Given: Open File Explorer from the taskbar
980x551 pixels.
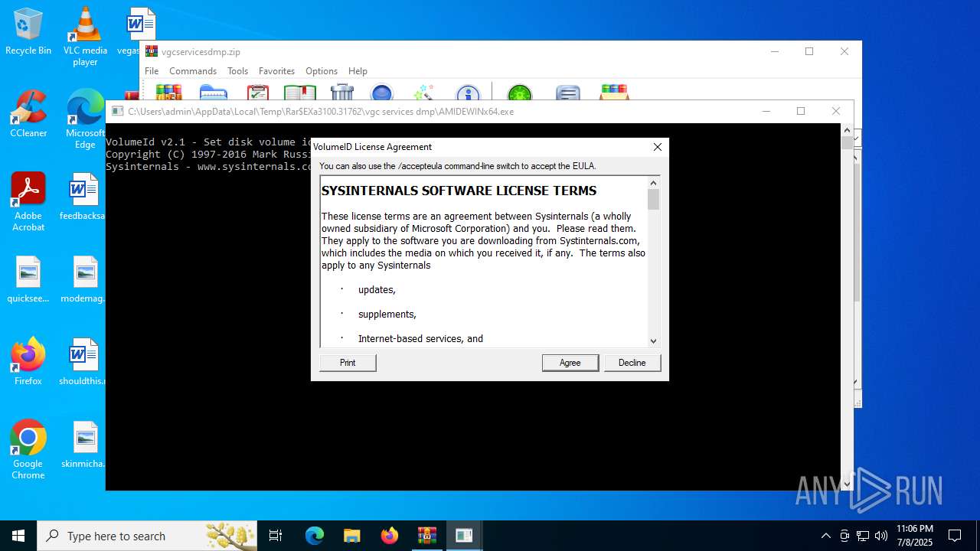Looking at the screenshot, I should [351, 536].
